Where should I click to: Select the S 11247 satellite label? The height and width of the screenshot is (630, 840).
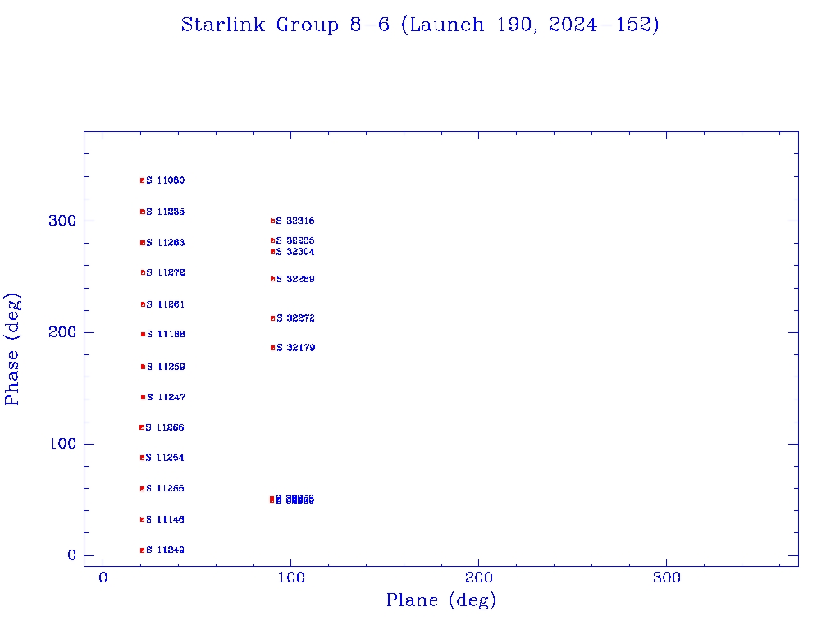click(x=166, y=398)
